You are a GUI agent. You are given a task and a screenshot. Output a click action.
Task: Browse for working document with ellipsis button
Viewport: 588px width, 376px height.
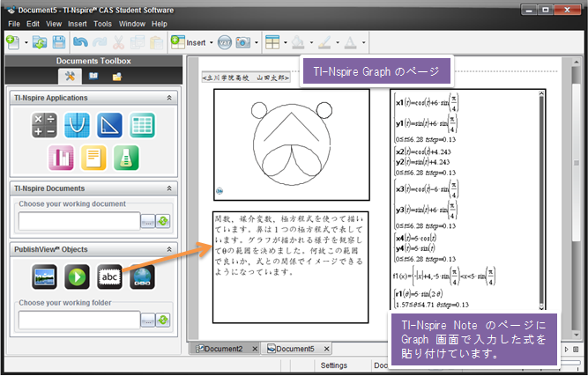pos(148,222)
